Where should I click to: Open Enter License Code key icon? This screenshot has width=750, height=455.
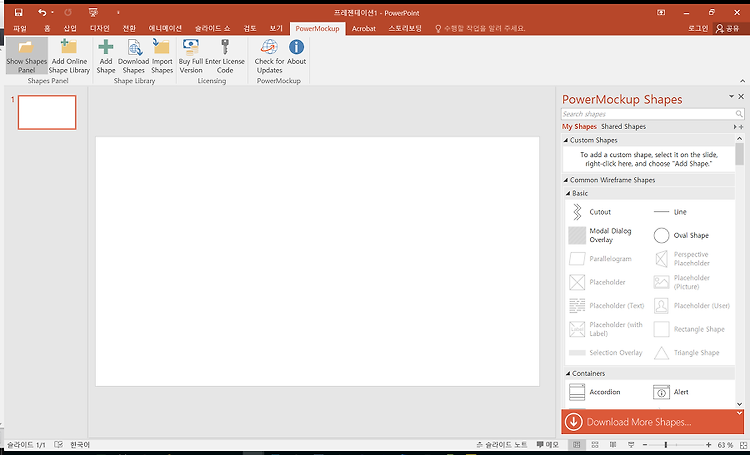click(x=225, y=46)
